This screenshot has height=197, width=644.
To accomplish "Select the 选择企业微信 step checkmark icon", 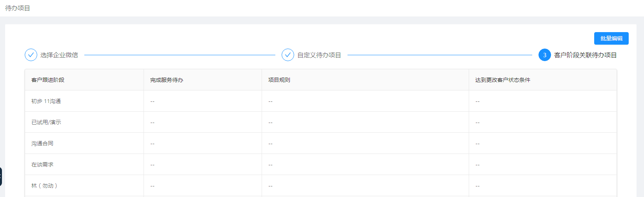I will tap(31, 55).
